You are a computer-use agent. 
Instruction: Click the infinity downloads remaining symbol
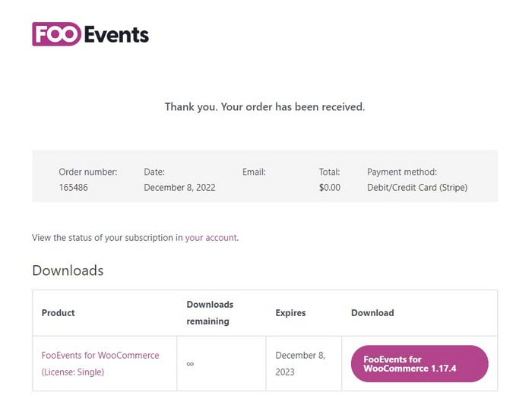click(190, 364)
